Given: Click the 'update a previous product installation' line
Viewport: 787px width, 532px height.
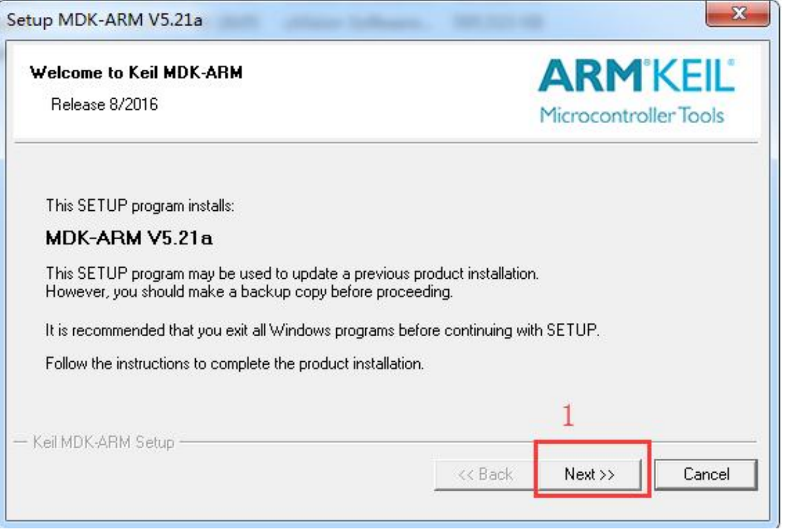Looking at the screenshot, I should [292, 273].
